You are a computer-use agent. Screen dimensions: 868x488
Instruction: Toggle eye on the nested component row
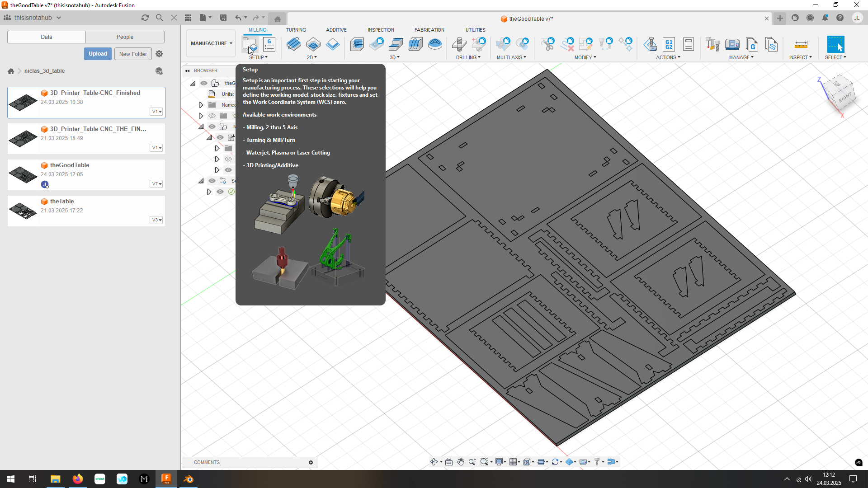220,137
